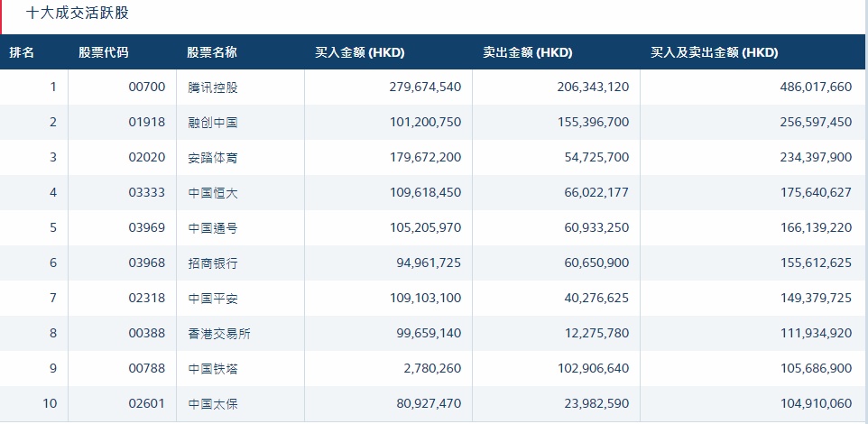Click sell amount 102,906,640

[x=593, y=368]
